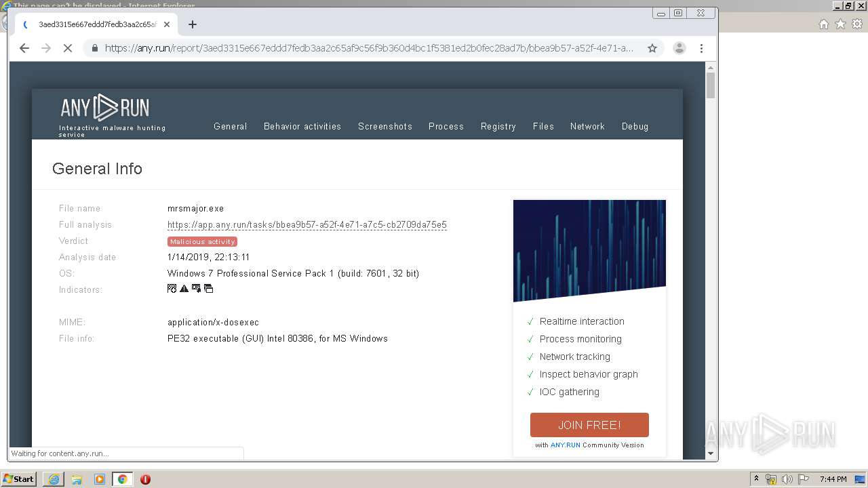Open the Process section
The image size is (868, 488).
pos(446,126)
